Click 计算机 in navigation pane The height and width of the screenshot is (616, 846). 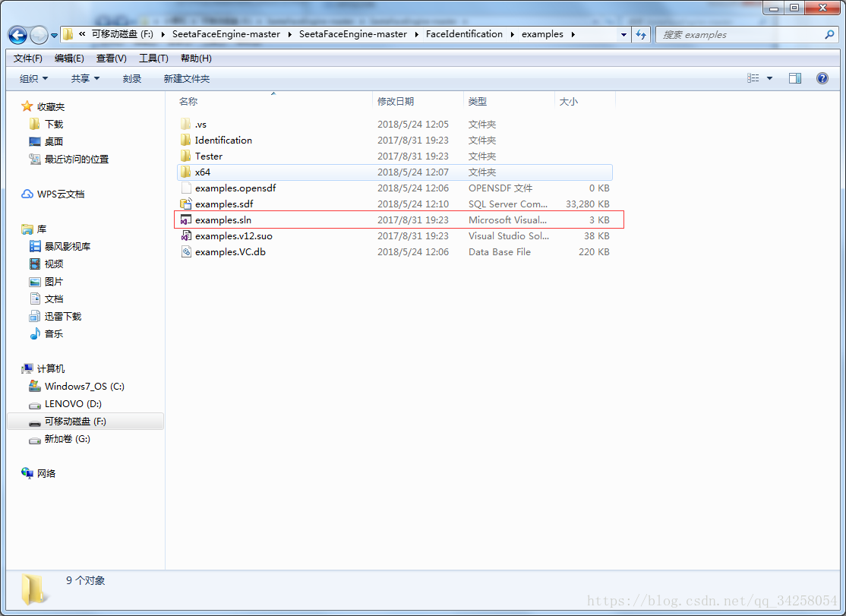[51, 369]
